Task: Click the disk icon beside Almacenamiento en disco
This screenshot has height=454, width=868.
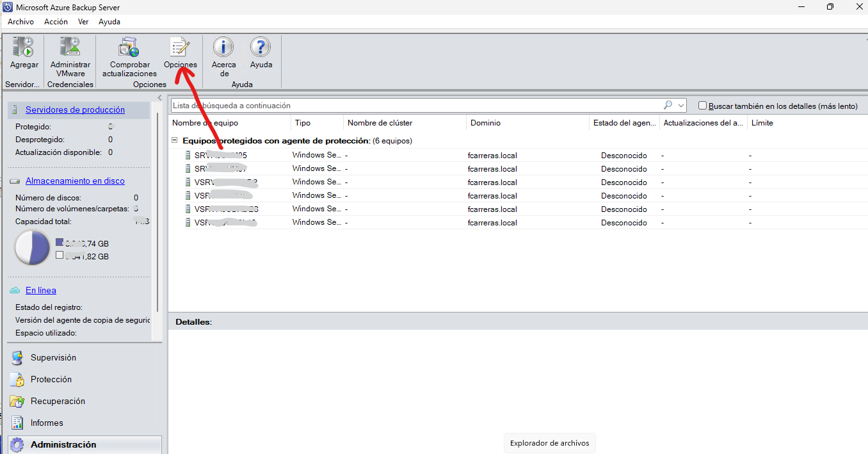Action: (15, 181)
